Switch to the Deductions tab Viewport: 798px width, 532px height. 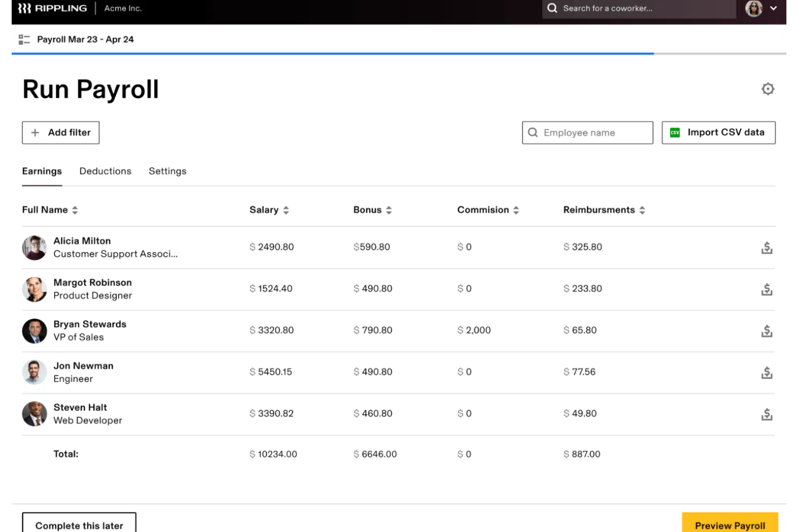click(105, 171)
